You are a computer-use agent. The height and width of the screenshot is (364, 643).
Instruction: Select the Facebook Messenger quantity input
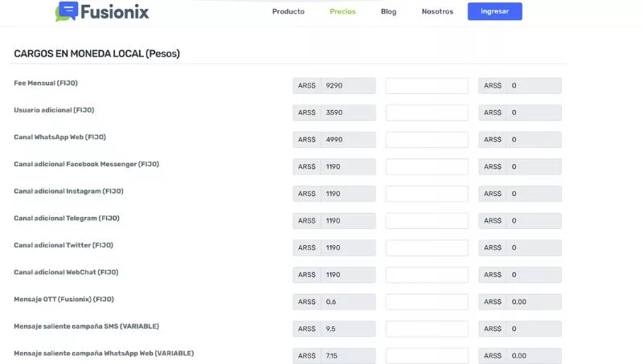coord(427,166)
